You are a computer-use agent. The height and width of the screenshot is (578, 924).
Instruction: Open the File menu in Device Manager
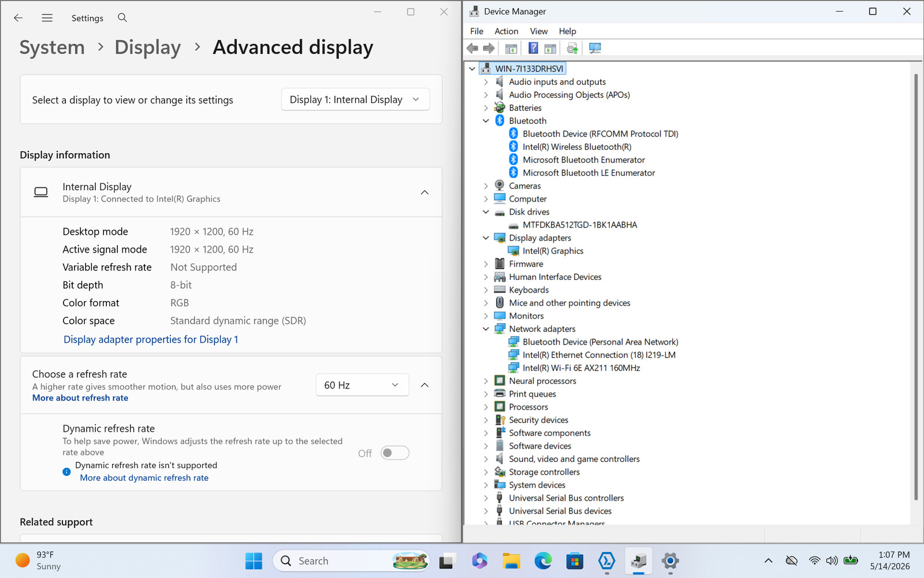click(477, 31)
